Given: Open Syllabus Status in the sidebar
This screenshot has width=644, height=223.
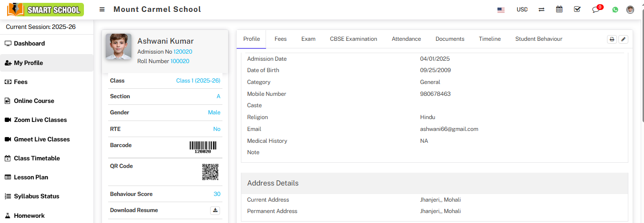Looking at the screenshot, I should [x=46, y=196].
